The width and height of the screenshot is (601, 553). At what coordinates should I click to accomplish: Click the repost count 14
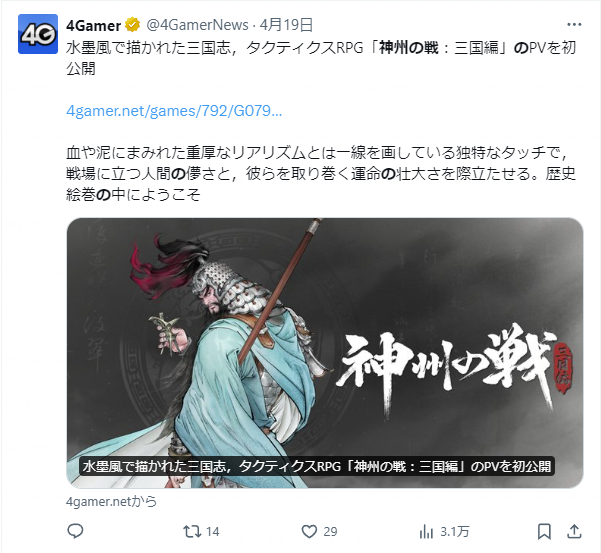[213, 532]
